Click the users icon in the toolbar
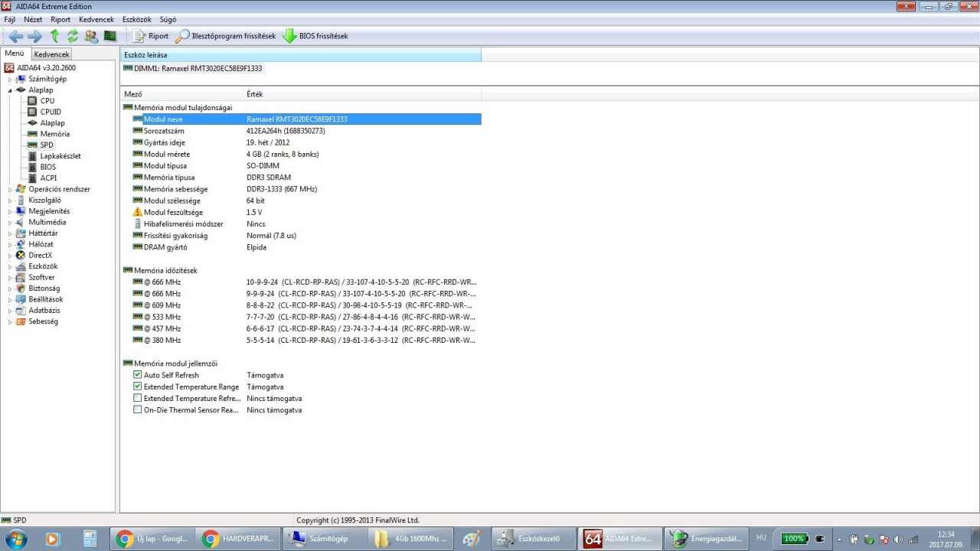Image resolution: width=980 pixels, height=551 pixels. click(x=92, y=36)
